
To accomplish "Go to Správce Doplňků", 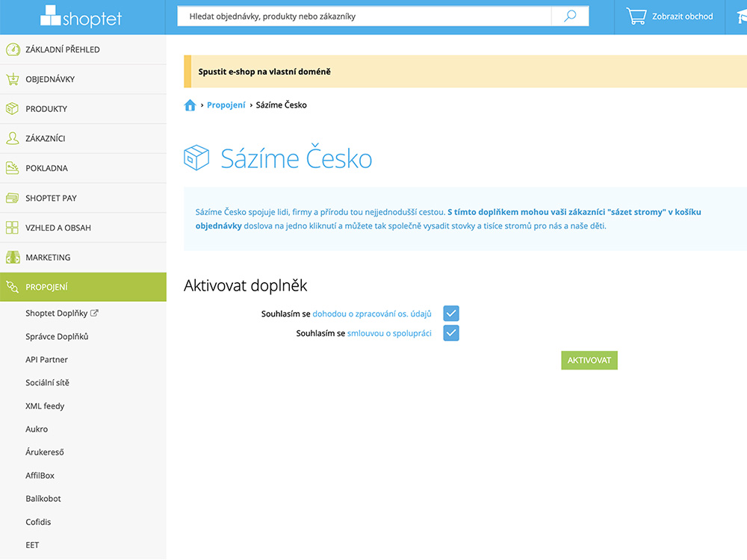I will [57, 336].
